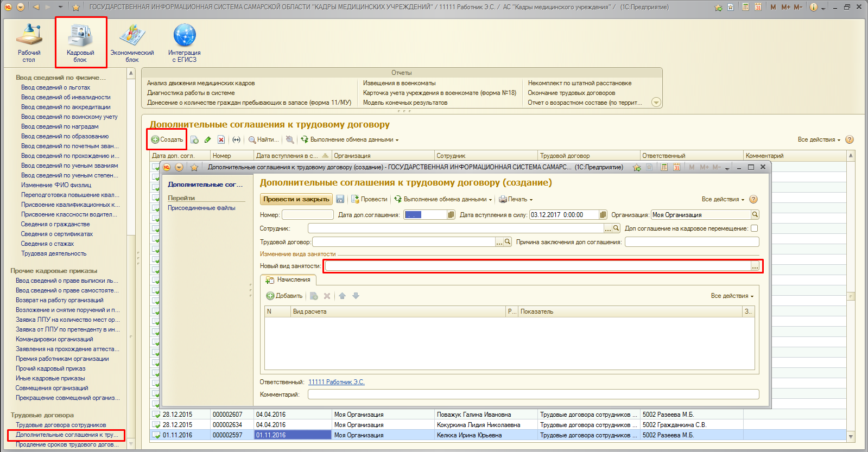The width and height of the screenshot is (868, 452).
Task: Click the Создать button in list toolbar
Action: (167, 140)
